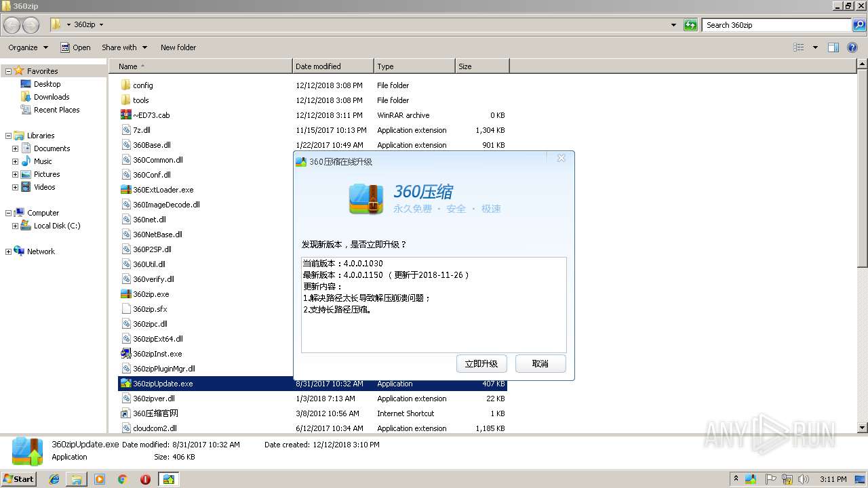Click in the Search 360zip field

[x=778, y=25]
